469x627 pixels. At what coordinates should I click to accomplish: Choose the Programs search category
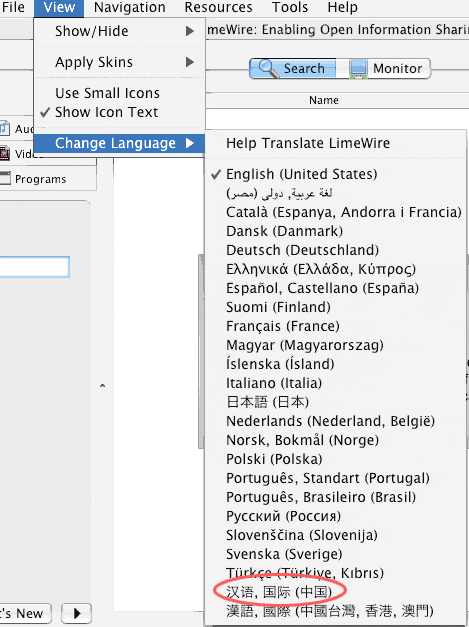[41, 179]
